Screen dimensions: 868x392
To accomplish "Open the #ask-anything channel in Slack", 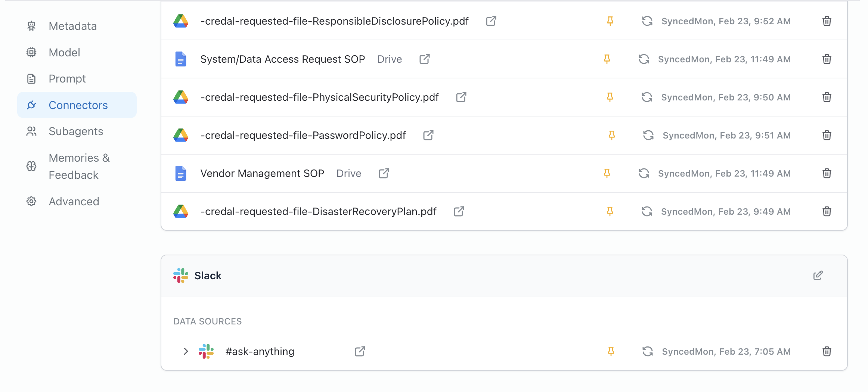I will point(360,351).
